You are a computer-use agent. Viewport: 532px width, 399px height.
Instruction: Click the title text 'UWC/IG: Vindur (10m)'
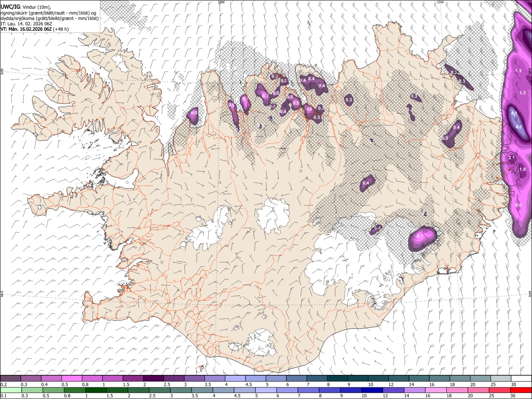coord(26,7)
